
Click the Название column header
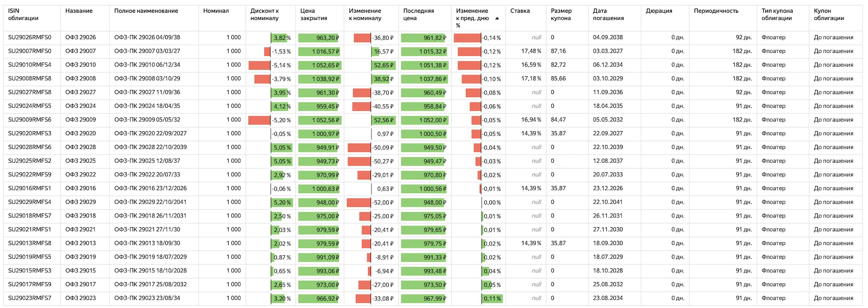[x=79, y=11]
